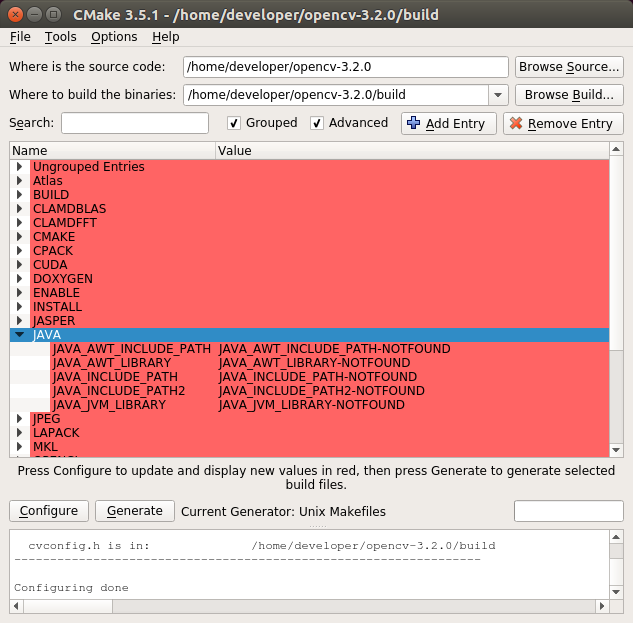633x623 pixels.
Task: Click the Value column header
Action: click(412, 151)
